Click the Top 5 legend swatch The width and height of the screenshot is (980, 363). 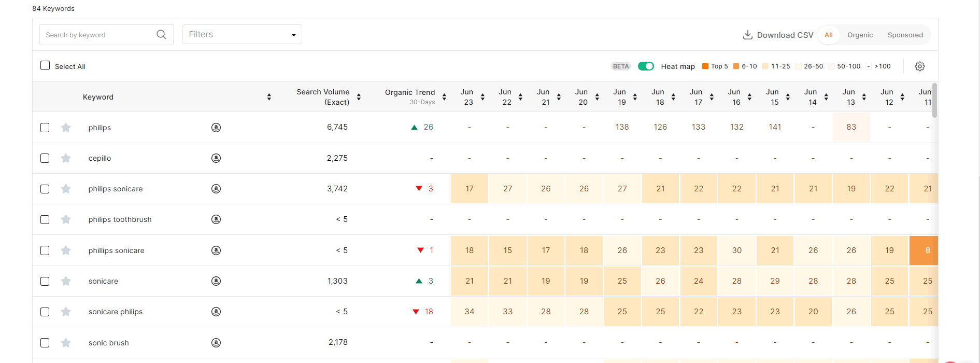coord(705,66)
